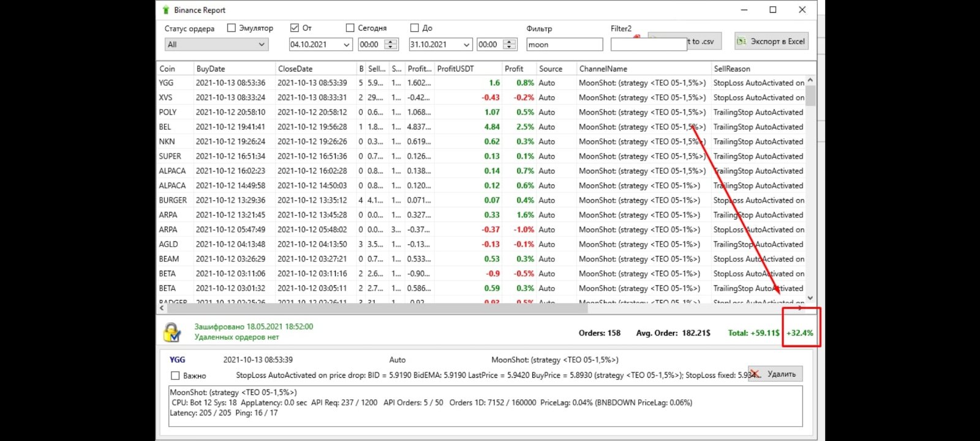Click the +32.4% total percent value
The image size is (980, 441).
(x=800, y=333)
